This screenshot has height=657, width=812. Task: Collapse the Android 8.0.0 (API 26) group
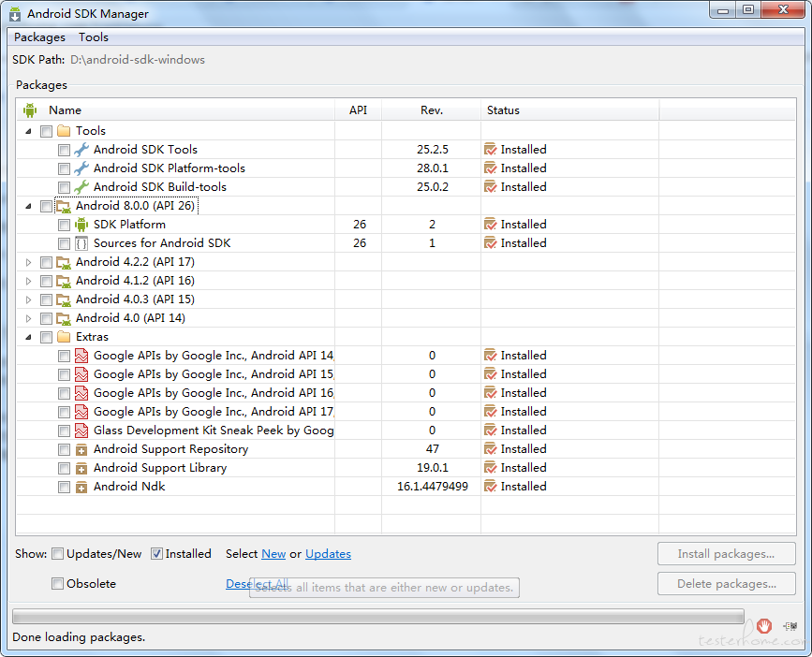click(28, 207)
